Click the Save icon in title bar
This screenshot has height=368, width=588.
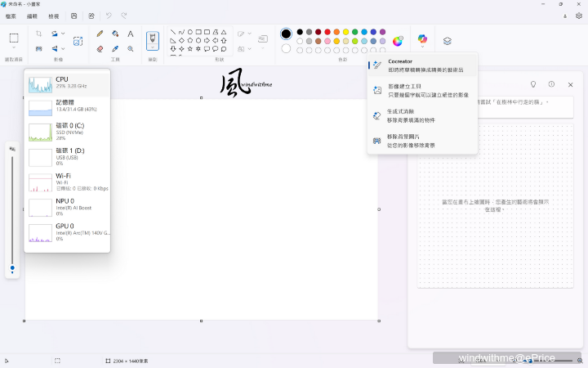[x=74, y=16]
